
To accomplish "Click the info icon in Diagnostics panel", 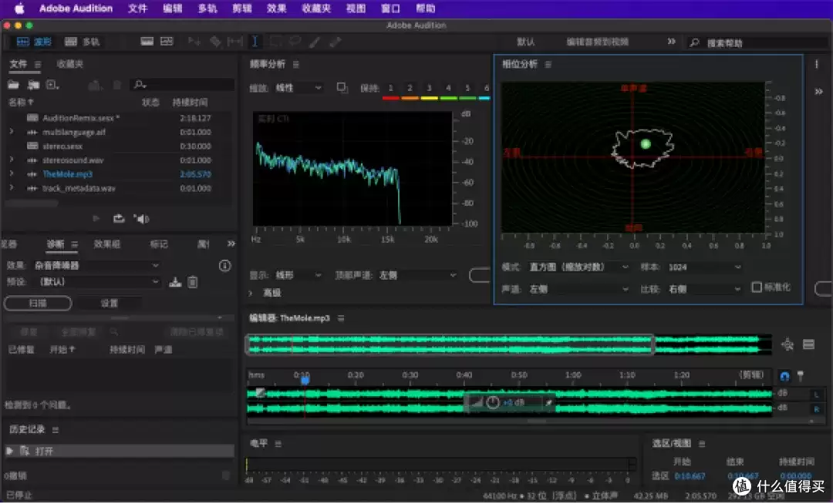I will pos(224,266).
